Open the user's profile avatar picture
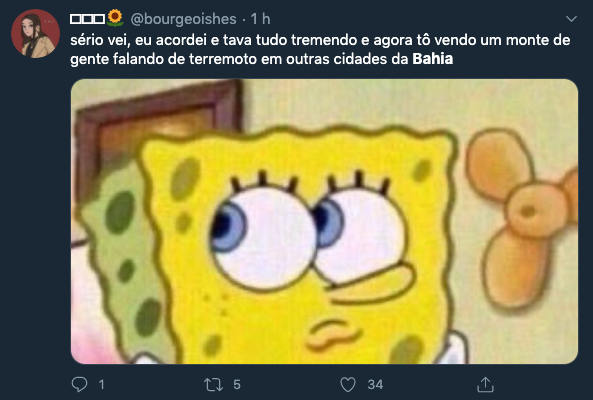 click(x=36, y=34)
